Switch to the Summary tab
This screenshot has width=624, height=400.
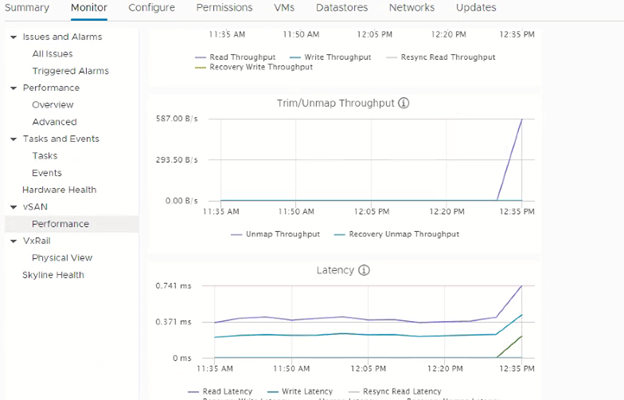tap(27, 8)
